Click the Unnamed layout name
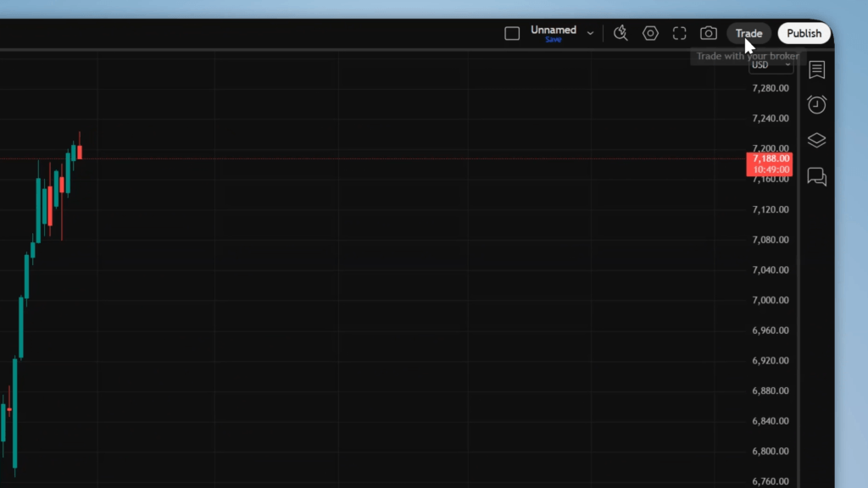Screen dimensions: 868x488 click(x=553, y=30)
